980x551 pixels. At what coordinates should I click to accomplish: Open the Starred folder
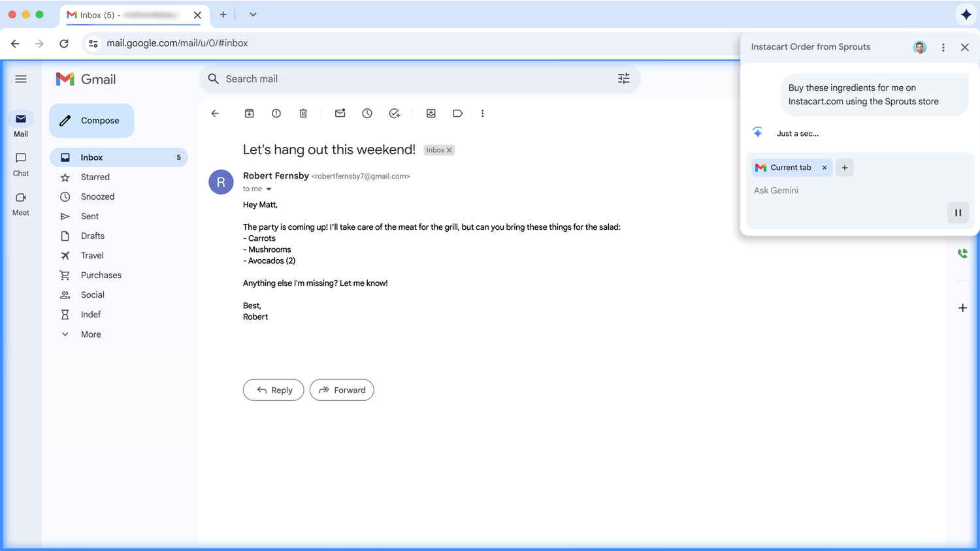pyautogui.click(x=95, y=177)
